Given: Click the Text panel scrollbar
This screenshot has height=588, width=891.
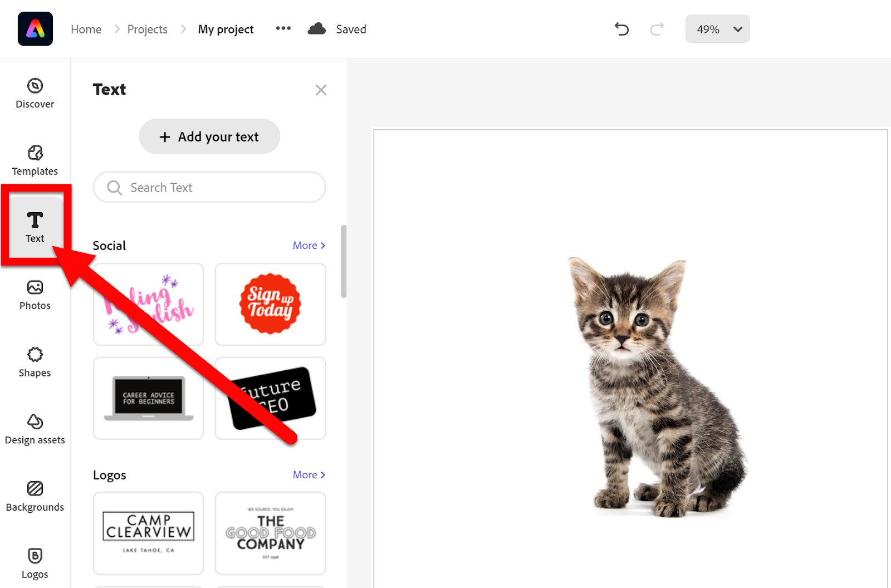Looking at the screenshot, I should 344,261.
